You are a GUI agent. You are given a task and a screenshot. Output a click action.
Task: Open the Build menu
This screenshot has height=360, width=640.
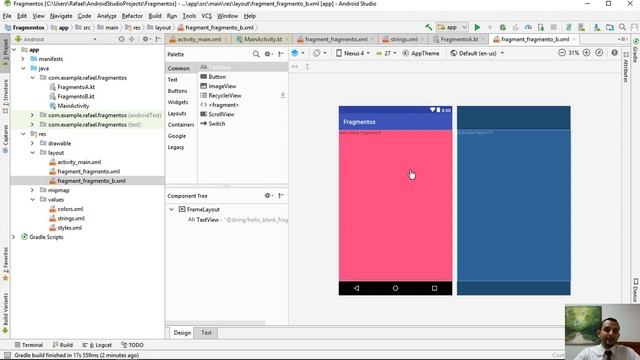[155, 16]
